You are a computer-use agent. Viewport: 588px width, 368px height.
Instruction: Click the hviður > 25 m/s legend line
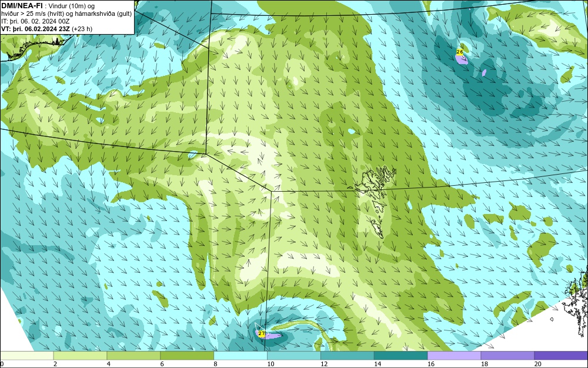click(66, 14)
